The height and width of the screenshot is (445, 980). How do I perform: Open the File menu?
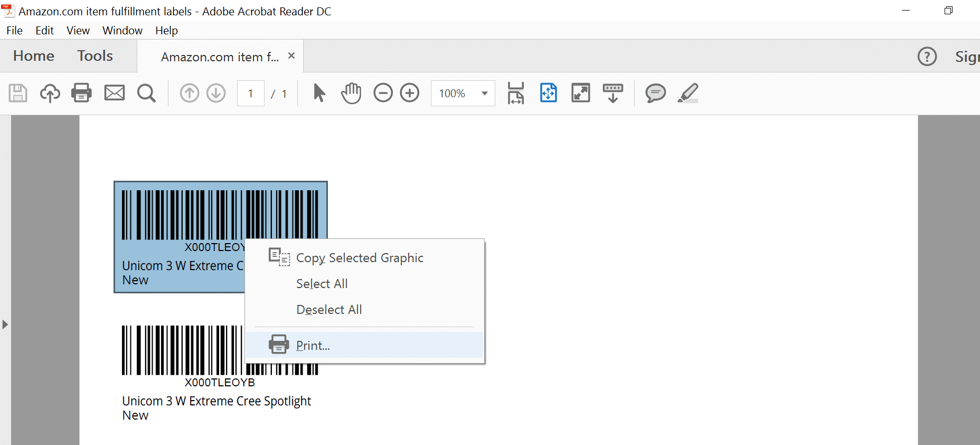click(x=14, y=31)
